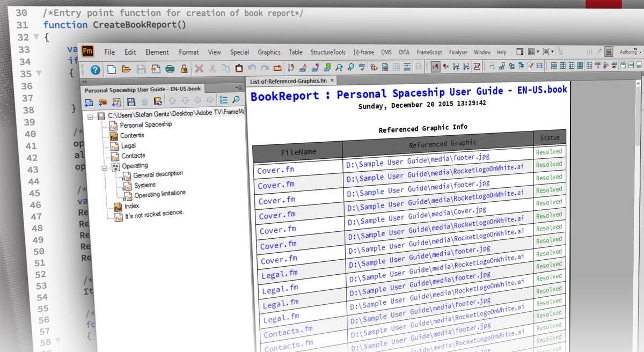Toggle the document lock icon
This screenshot has height=352, width=644.
[184, 70]
